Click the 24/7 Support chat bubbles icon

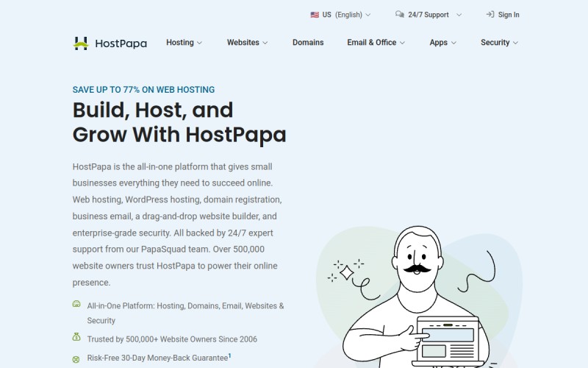point(400,14)
